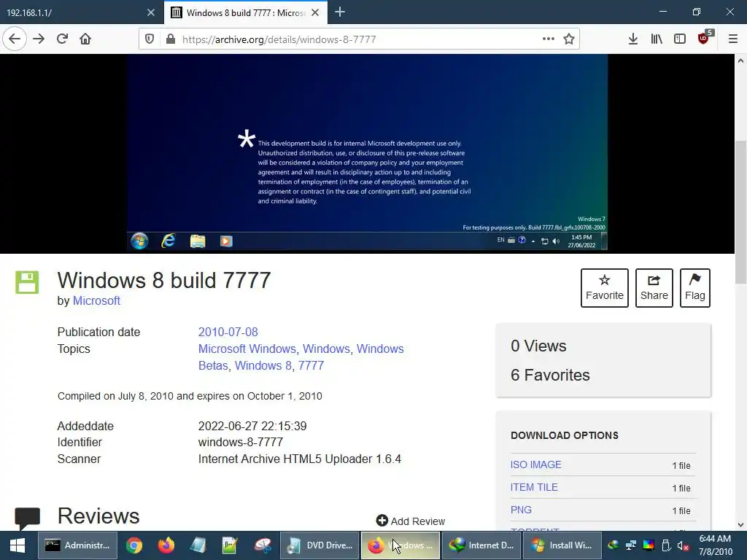This screenshot has width=747, height=560.
Task: Click the identifier text windows-8-7777
Action: pyautogui.click(x=241, y=443)
